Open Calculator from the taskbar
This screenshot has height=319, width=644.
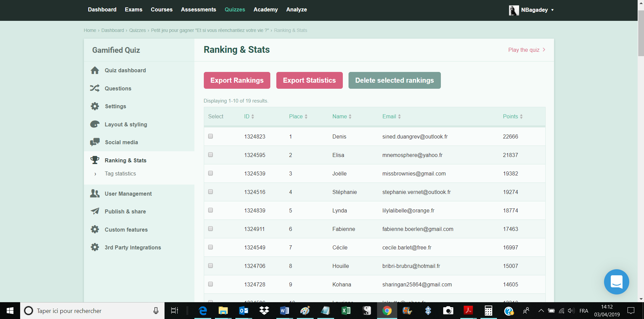point(489,311)
